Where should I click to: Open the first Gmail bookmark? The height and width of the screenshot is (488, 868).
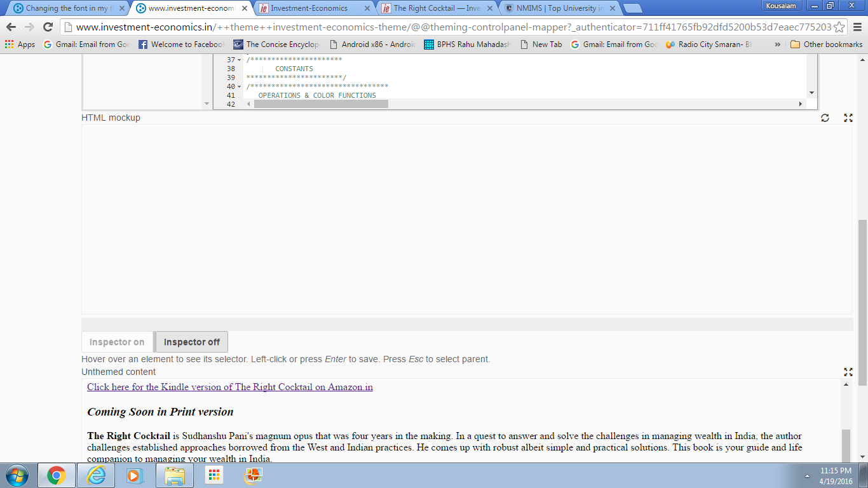(86, 44)
